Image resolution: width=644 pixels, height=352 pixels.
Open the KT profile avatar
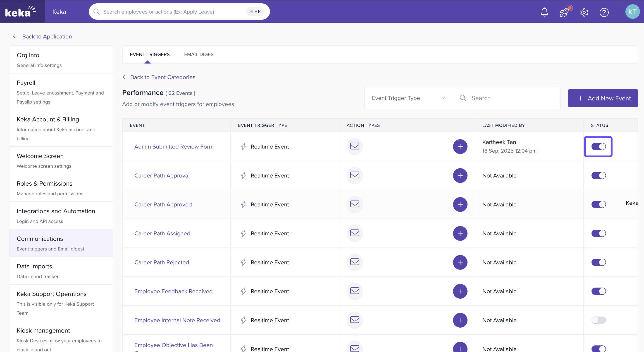click(x=632, y=12)
